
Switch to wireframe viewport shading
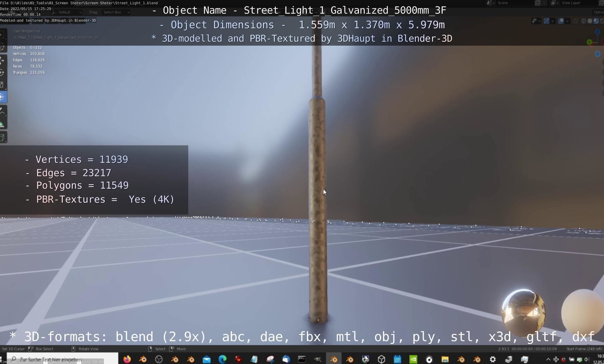[x=584, y=21]
